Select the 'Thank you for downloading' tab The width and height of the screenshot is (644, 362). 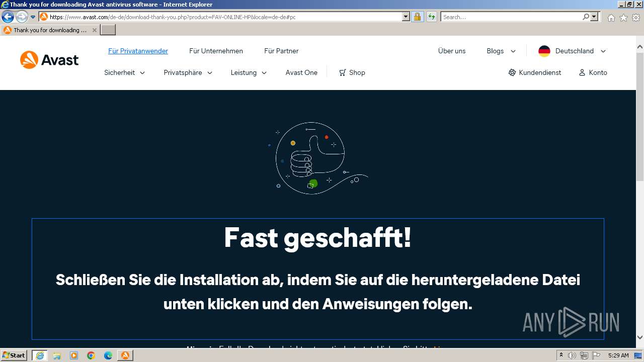tap(50, 30)
